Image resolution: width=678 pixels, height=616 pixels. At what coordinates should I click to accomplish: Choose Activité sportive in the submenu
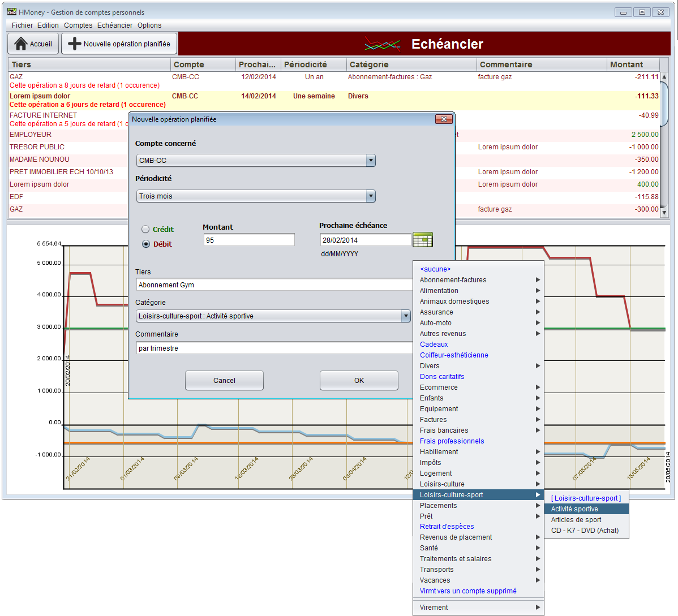tap(574, 509)
